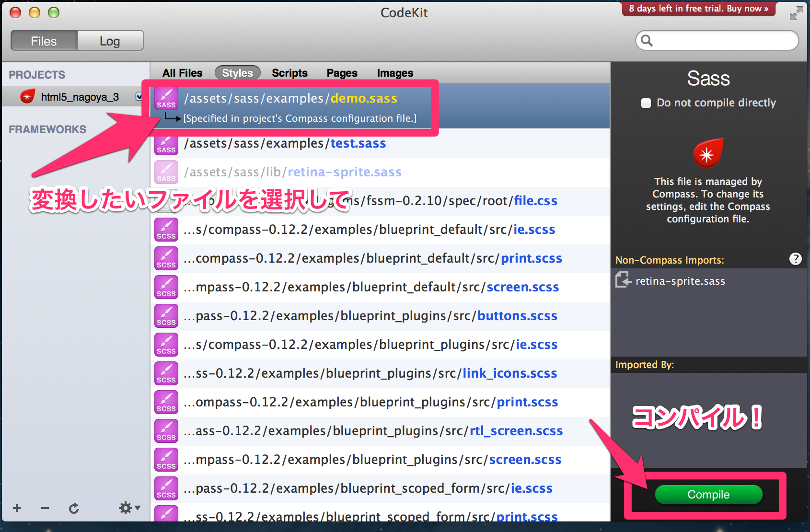Toggle the checkbox next to html5_nagoya_3
The image size is (810, 532).
pos(139,96)
